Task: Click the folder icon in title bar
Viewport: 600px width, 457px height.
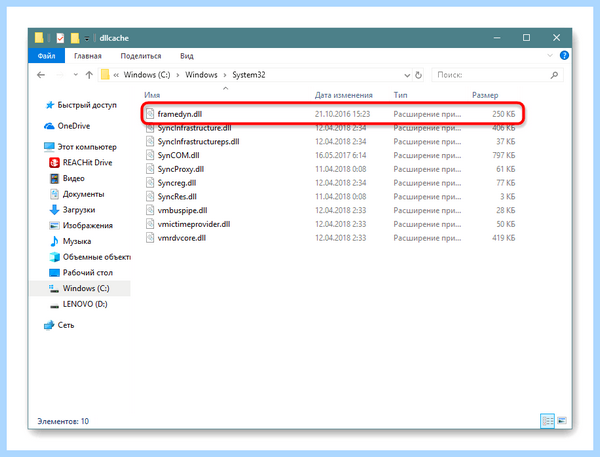Action: [39, 38]
